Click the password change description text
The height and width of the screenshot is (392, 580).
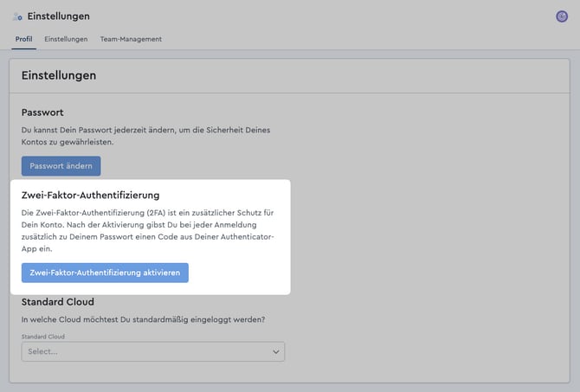145,135
